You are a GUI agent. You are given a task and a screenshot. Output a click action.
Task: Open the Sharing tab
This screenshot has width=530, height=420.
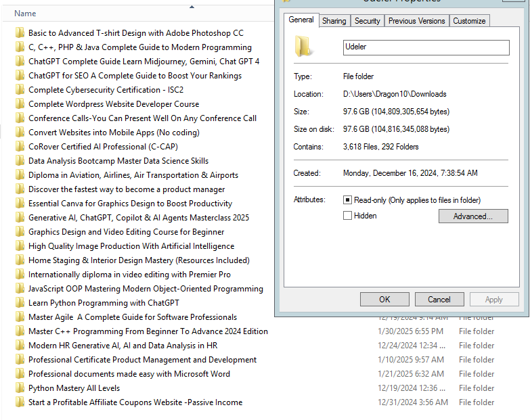click(334, 21)
